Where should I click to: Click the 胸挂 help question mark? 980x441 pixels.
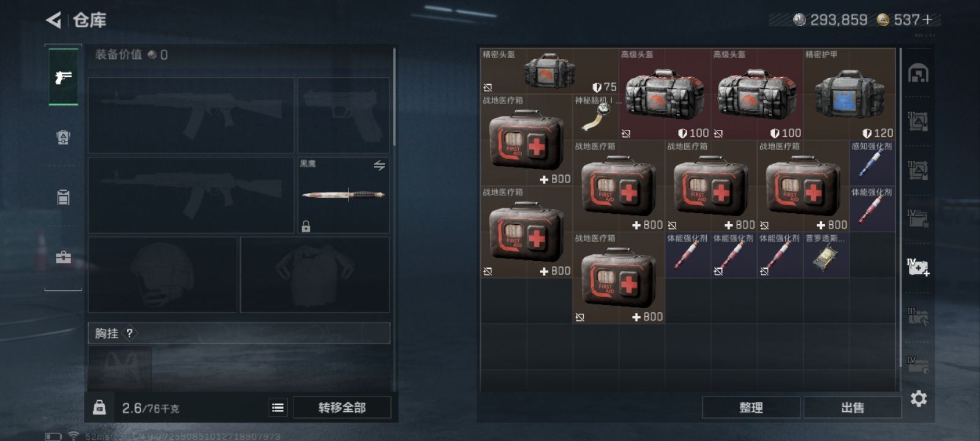[129, 333]
